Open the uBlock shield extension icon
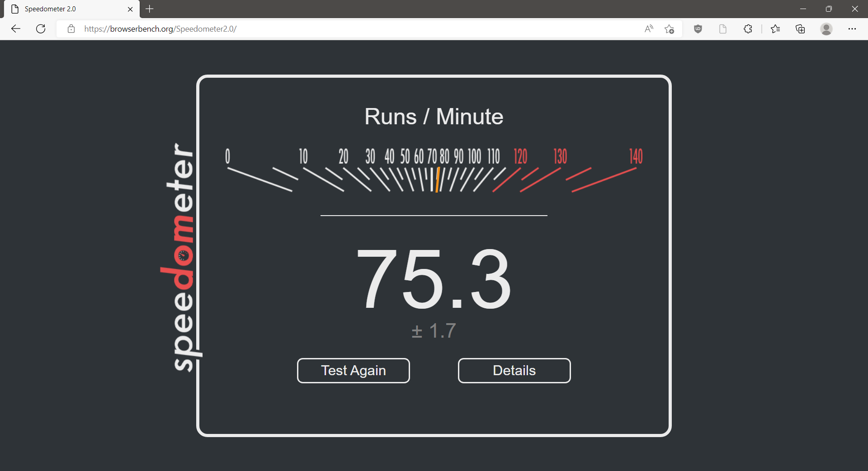 coord(698,29)
